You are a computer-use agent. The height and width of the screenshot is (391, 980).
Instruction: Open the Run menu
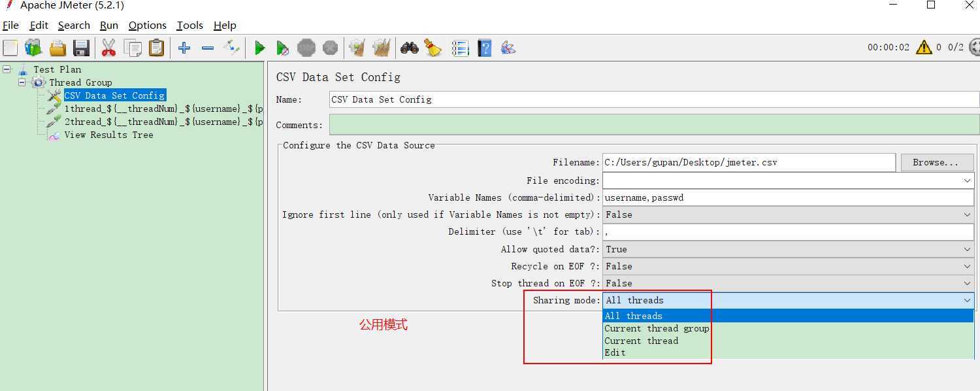(109, 25)
